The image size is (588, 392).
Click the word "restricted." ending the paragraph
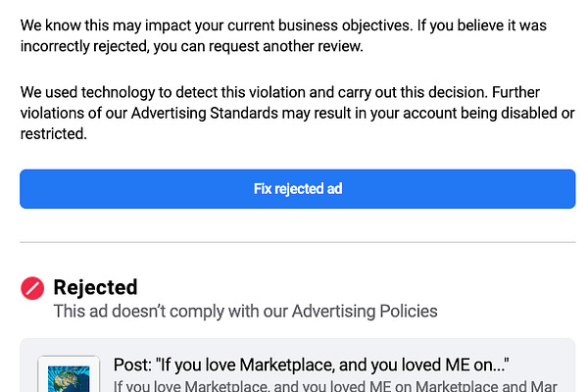54,134
